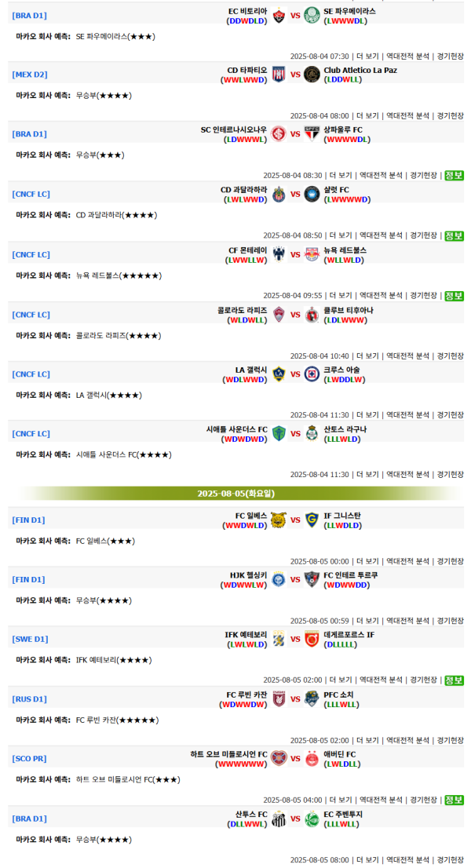Click the 뉴욕 레드불스 team logo
The width and height of the screenshot is (471, 868).
point(312,253)
